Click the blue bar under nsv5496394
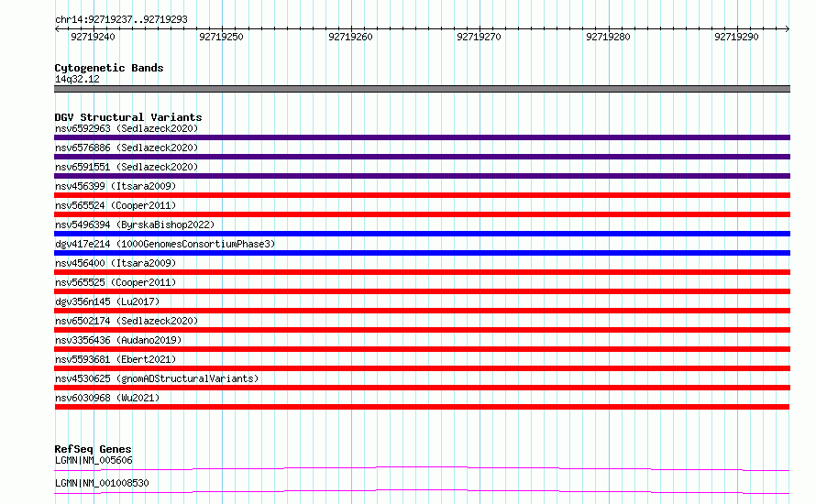The height and width of the screenshot is (504, 816). pyautogui.click(x=422, y=234)
